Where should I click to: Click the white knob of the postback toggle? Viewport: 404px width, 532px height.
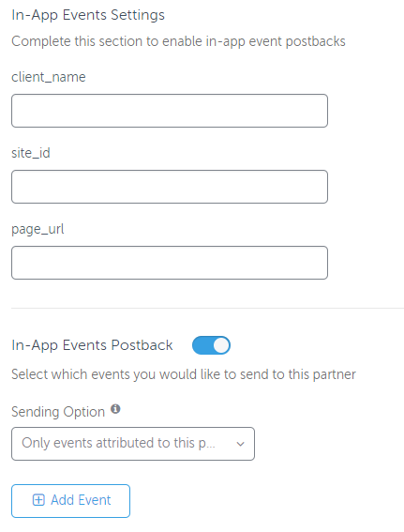pos(221,345)
